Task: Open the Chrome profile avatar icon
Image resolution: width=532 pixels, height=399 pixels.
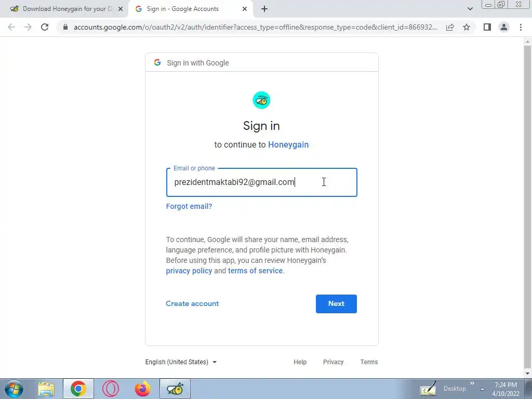Action: pyautogui.click(x=504, y=27)
